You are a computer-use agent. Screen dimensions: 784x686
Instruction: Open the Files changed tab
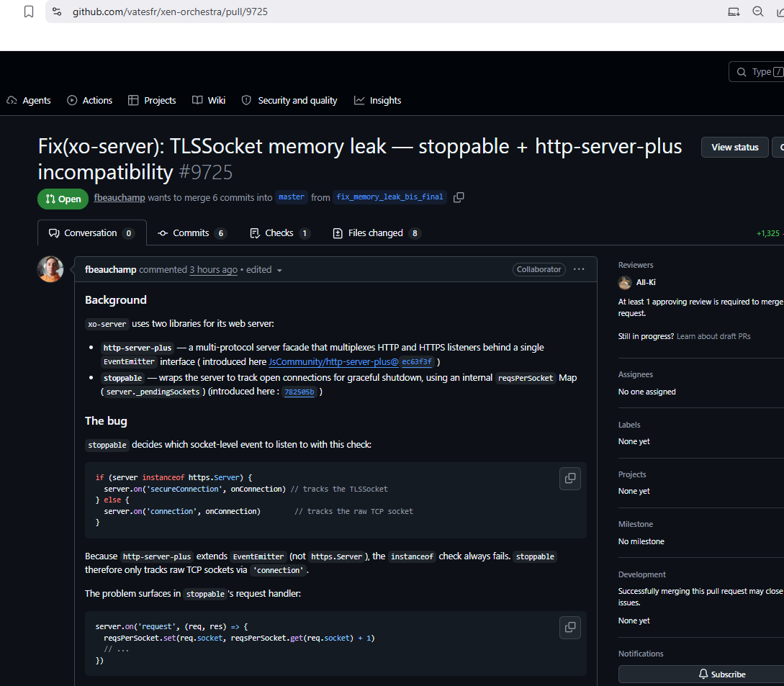(376, 233)
